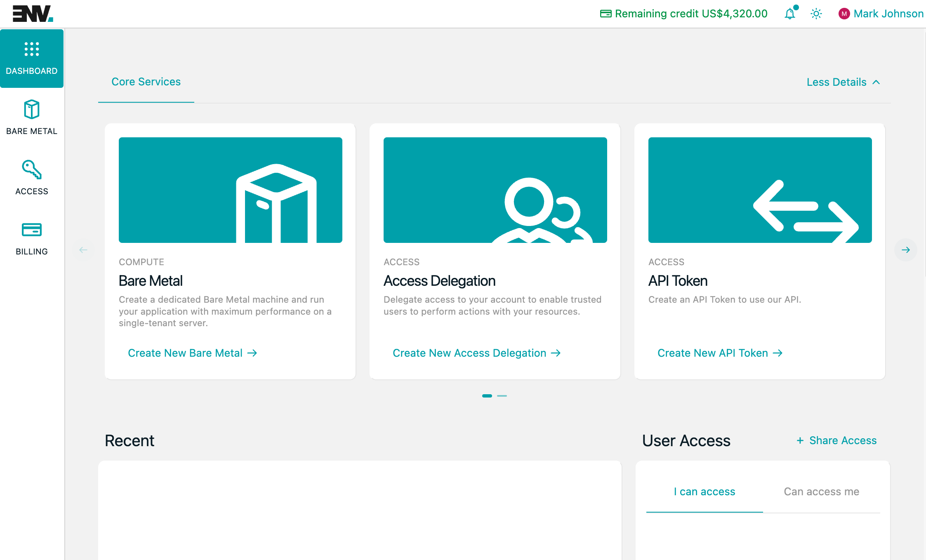Viewport: 926px width, 560px height.
Task: Toggle light/dark theme sun icon
Action: coord(816,14)
